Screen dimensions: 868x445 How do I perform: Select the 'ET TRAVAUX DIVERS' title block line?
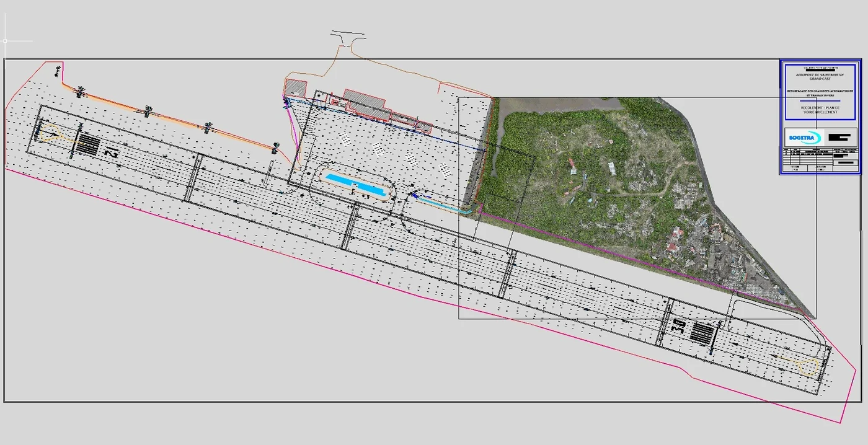click(x=819, y=94)
